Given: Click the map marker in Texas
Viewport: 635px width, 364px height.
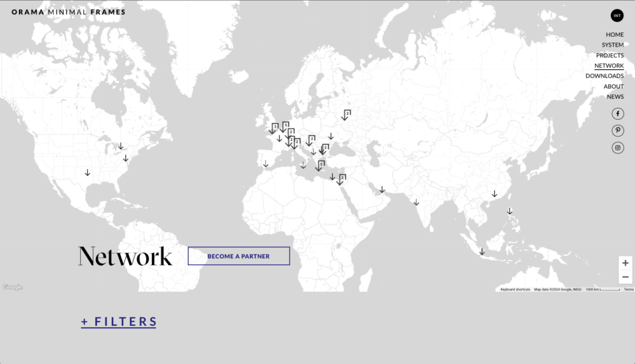Looking at the screenshot, I should pos(88,172).
